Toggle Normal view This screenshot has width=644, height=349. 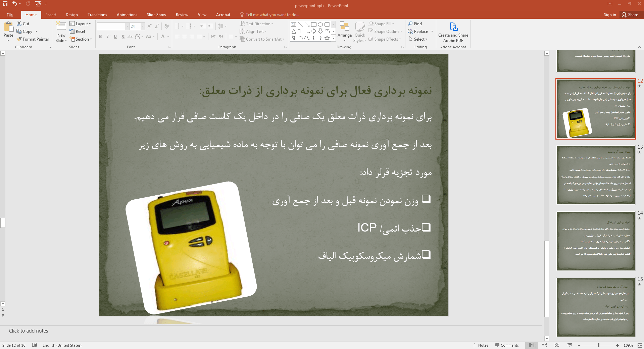point(532,345)
